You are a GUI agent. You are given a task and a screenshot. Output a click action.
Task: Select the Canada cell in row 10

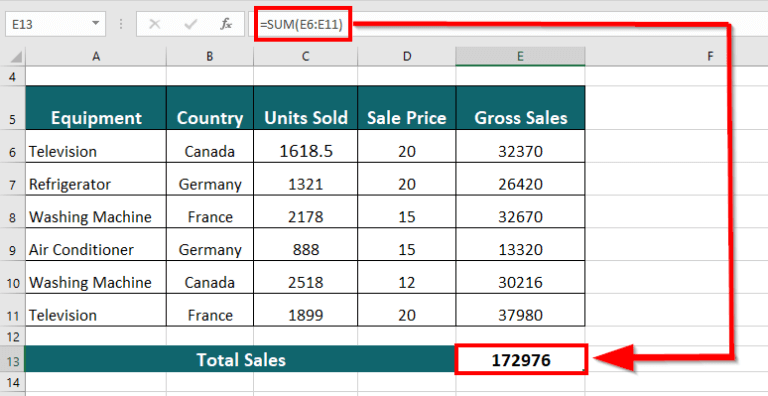[x=210, y=277]
